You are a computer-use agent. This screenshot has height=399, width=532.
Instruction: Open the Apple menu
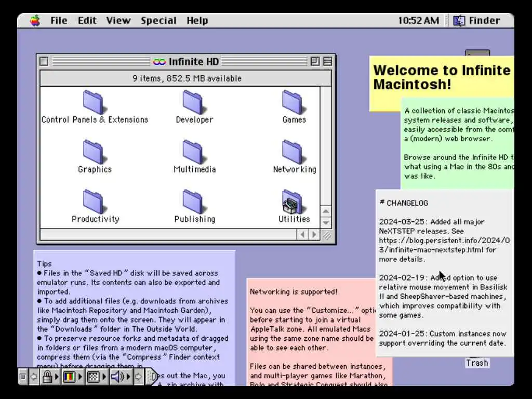(x=35, y=21)
